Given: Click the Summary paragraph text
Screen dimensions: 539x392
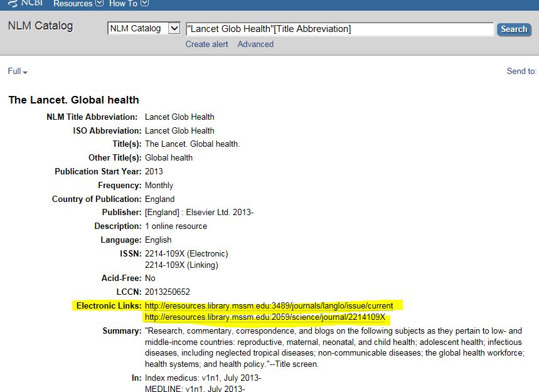Looking at the screenshot, I should tap(334, 347).
